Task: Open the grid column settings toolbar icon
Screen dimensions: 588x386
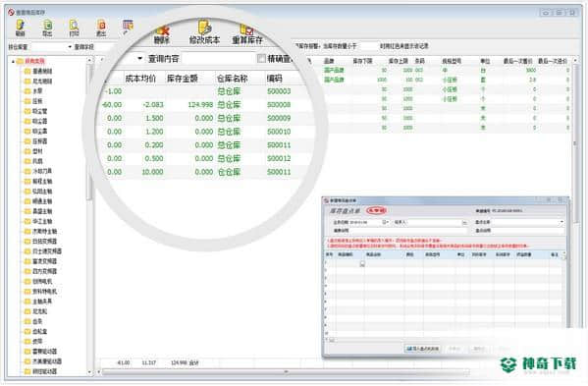Action: click(x=128, y=27)
